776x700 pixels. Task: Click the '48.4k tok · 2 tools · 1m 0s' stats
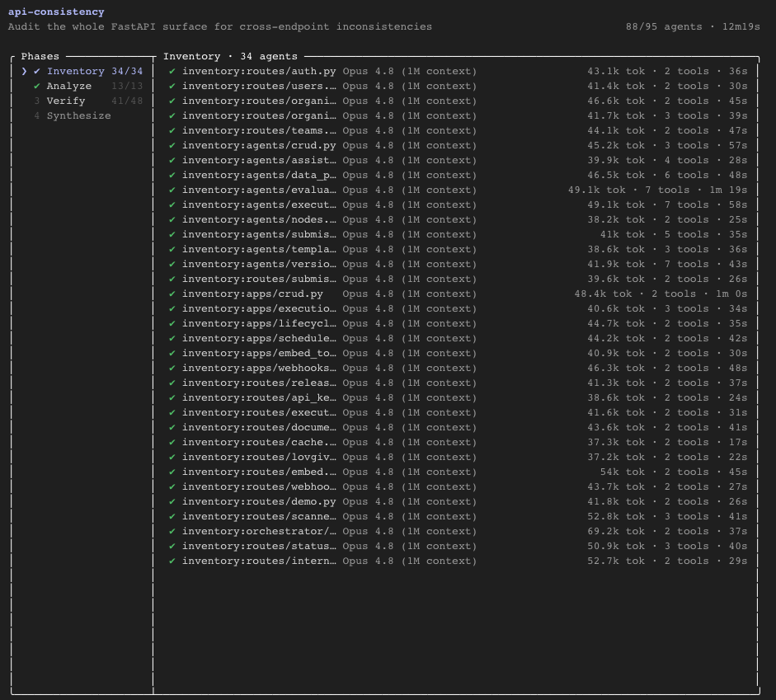point(661,294)
